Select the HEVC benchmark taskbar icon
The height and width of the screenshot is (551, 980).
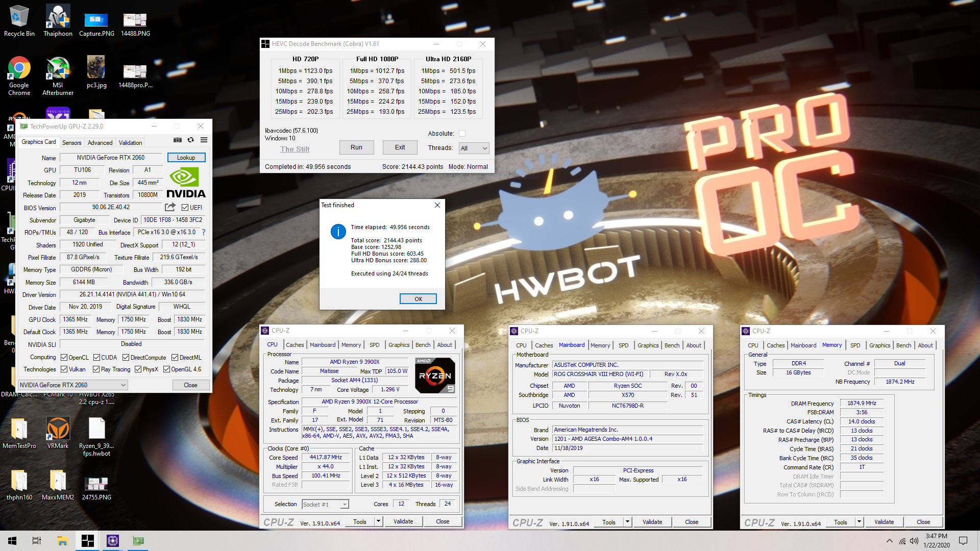click(88, 541)
